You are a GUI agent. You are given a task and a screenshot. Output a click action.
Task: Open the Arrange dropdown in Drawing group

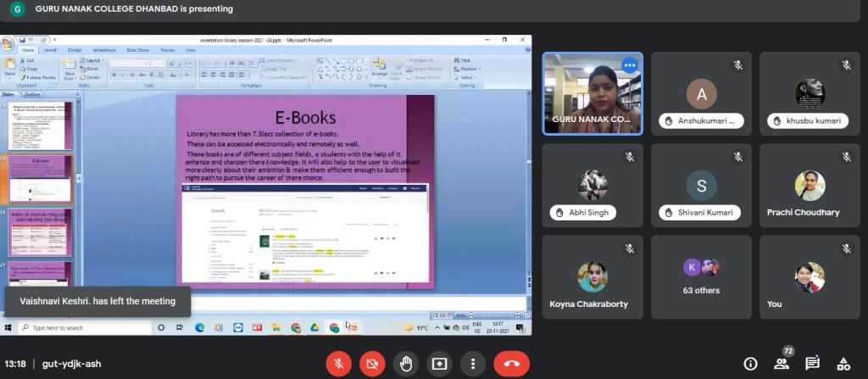[x=379, y=68]
